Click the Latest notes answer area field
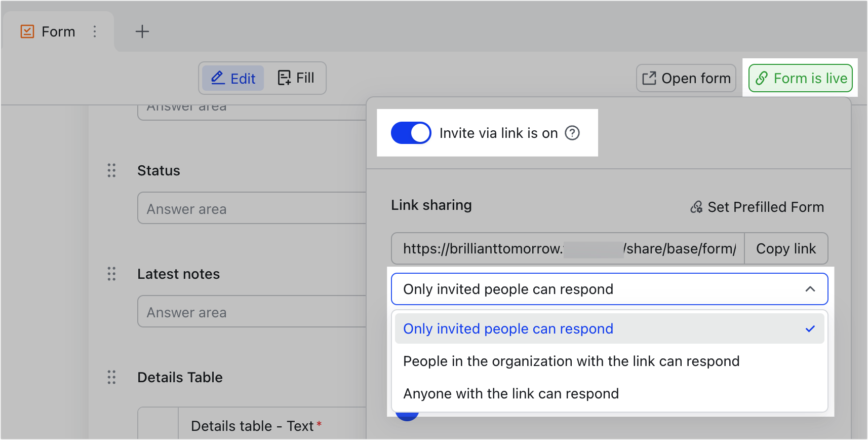 pos(252,311)
